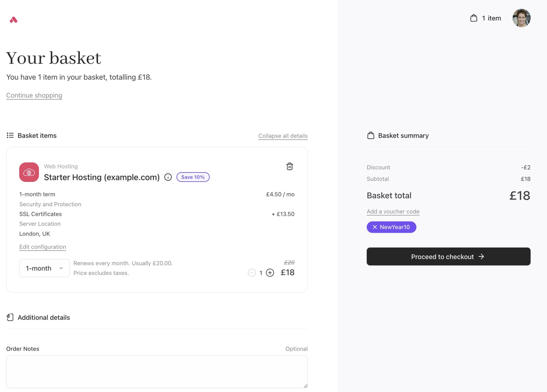
Task: Decrease quantity with the minus button
Action: point(251,273)
